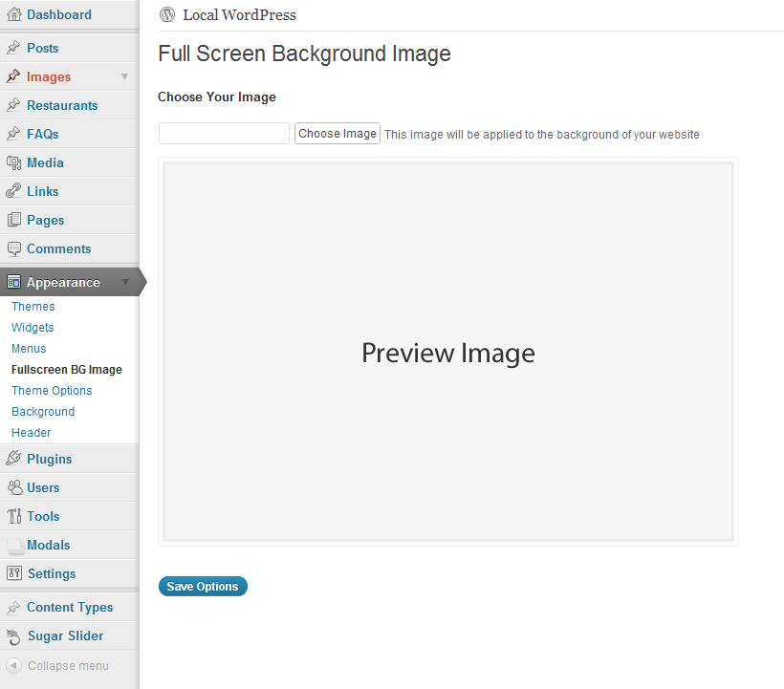This screenshot has width=784, height=689.
Task: Open Themes under Appearance
Action: coord(33,307)
